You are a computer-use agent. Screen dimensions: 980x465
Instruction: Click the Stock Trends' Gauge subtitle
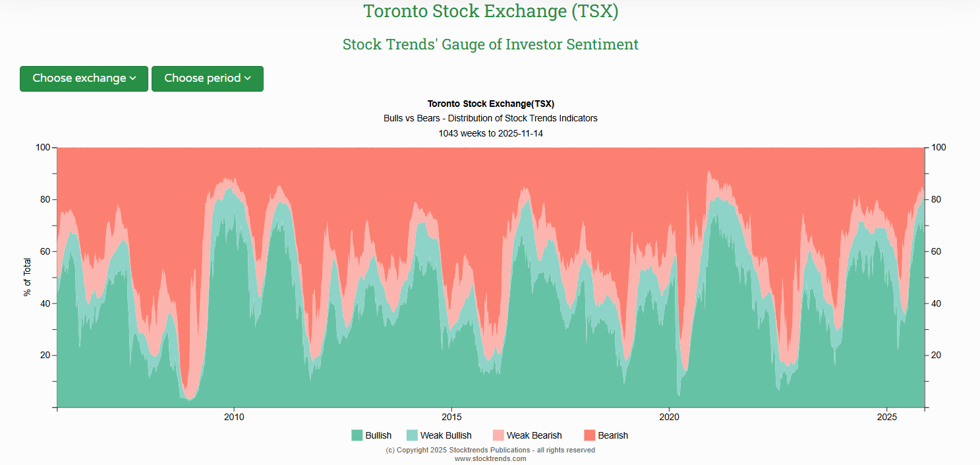[490, 44]
